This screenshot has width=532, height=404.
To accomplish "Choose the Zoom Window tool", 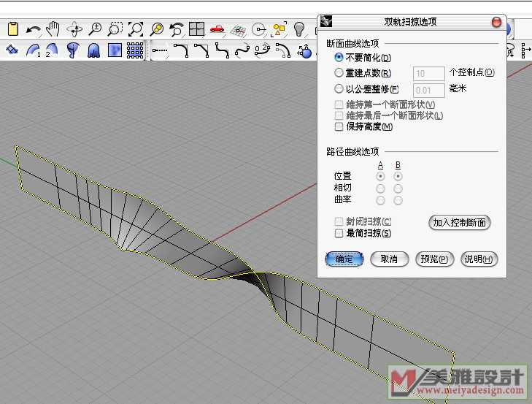I will (115, 29).
